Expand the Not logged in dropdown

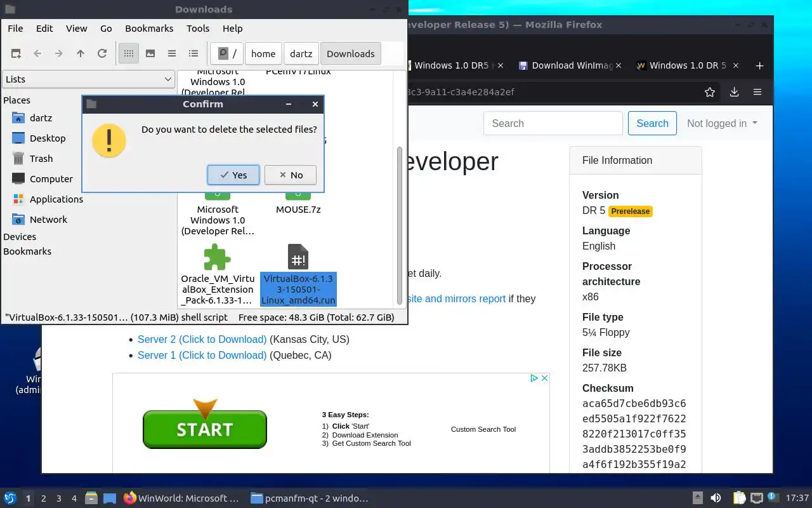[x=722, y=123]
